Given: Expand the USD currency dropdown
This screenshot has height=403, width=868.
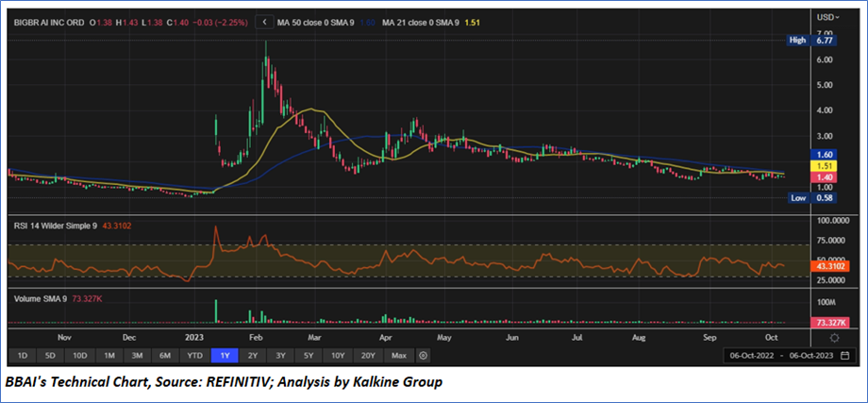Looking at the screenshot, I should coord(828,18).
